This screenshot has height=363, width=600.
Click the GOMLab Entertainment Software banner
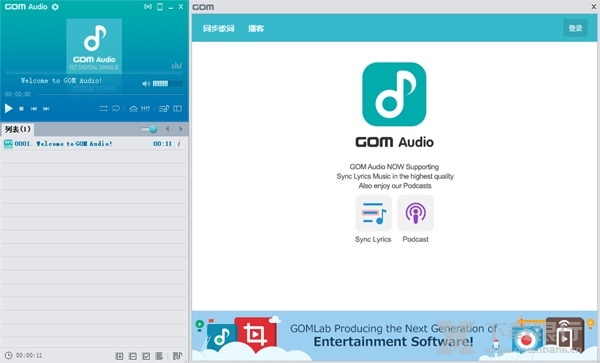394,336
